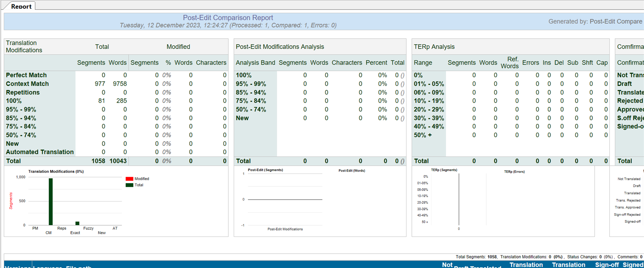This screenshot has width=644, height=268.
Task: Click the Status Changes: 0 (0%) summary
Action: tap(590, 257)
